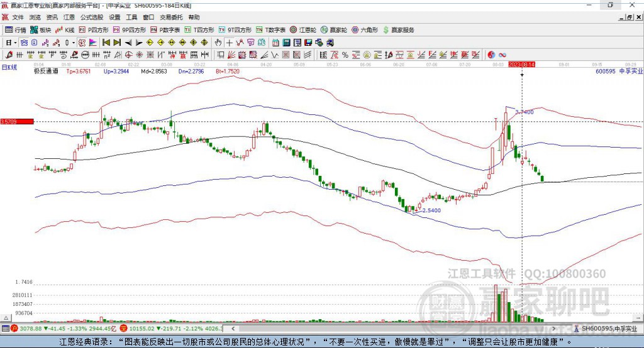Click the Up=3.2944 indicator value
Viewport: 644px width, 348px height.
[116, 71]
